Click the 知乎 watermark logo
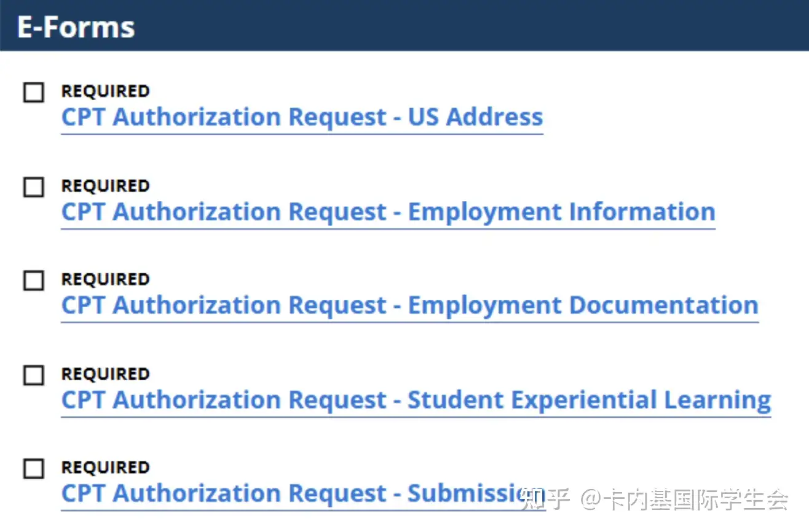The width and height of the screenshot is (809, 532). (545, 499)
